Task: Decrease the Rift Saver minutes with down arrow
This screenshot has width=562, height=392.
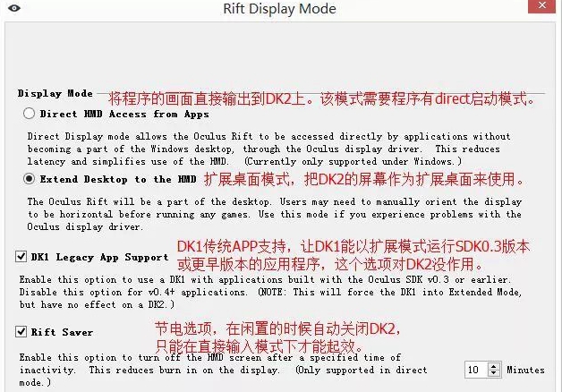Action: coord(494,373)
